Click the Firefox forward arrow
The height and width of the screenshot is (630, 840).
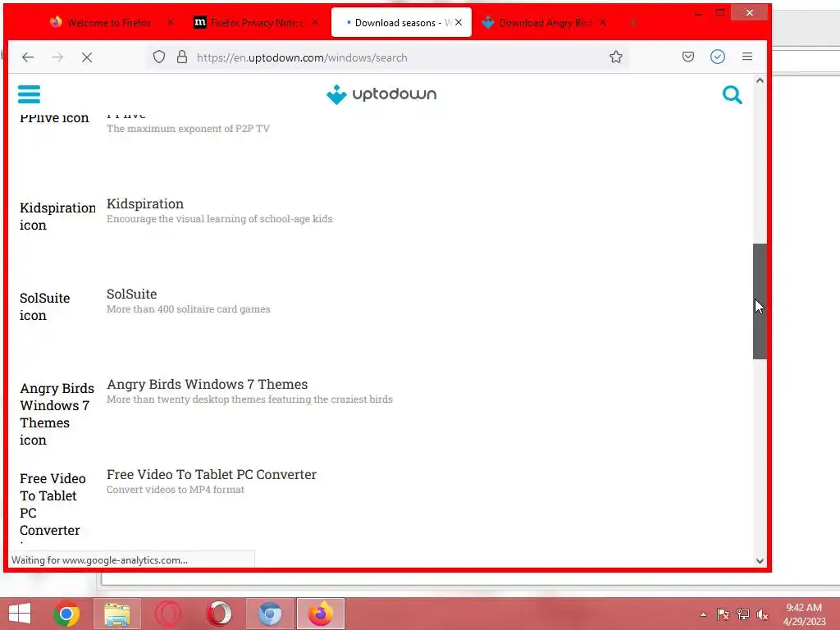tap(57, 57)
